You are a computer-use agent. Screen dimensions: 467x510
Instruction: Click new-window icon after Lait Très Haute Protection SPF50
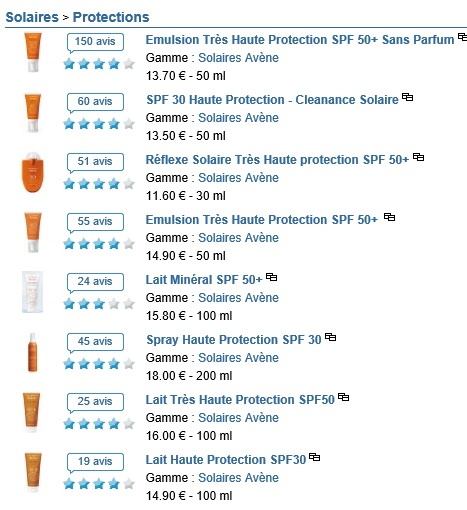343,397
